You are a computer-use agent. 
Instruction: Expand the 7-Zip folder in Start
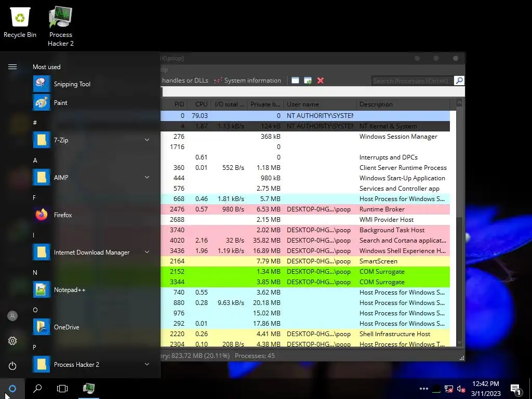pos(147,140)
